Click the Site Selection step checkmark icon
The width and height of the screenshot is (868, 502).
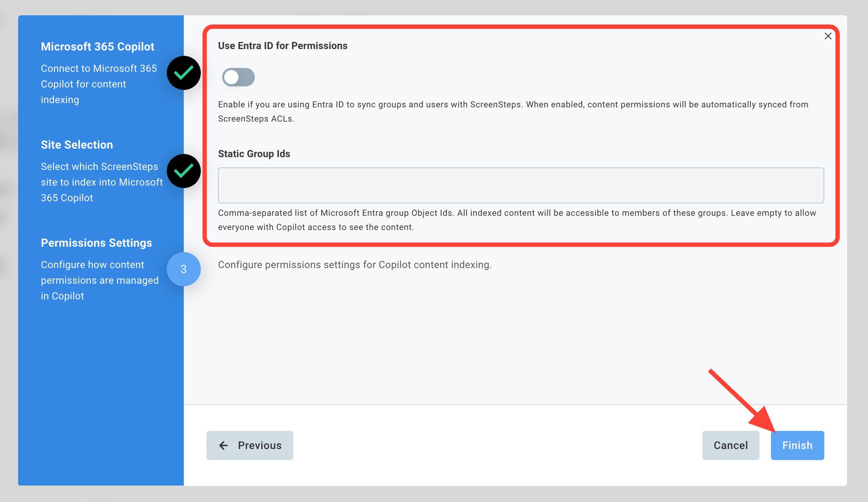tap(184, 171)
